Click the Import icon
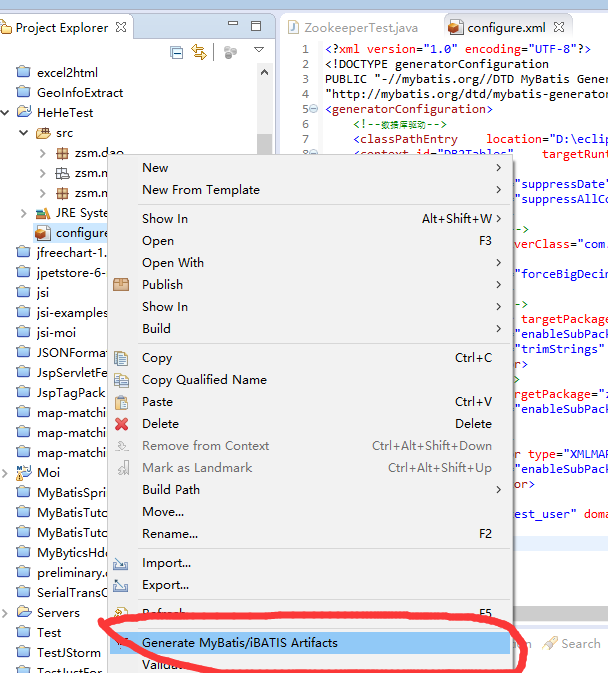Viewport: 608px width, 673px height. coord(121,564)
